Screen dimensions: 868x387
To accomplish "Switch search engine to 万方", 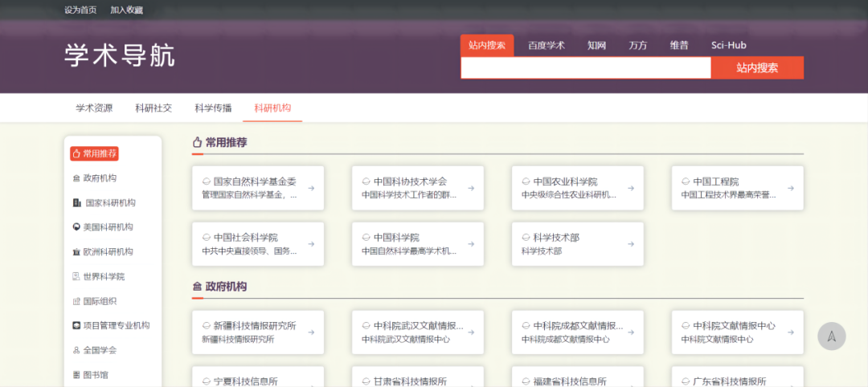I will (x=637, y=45).
